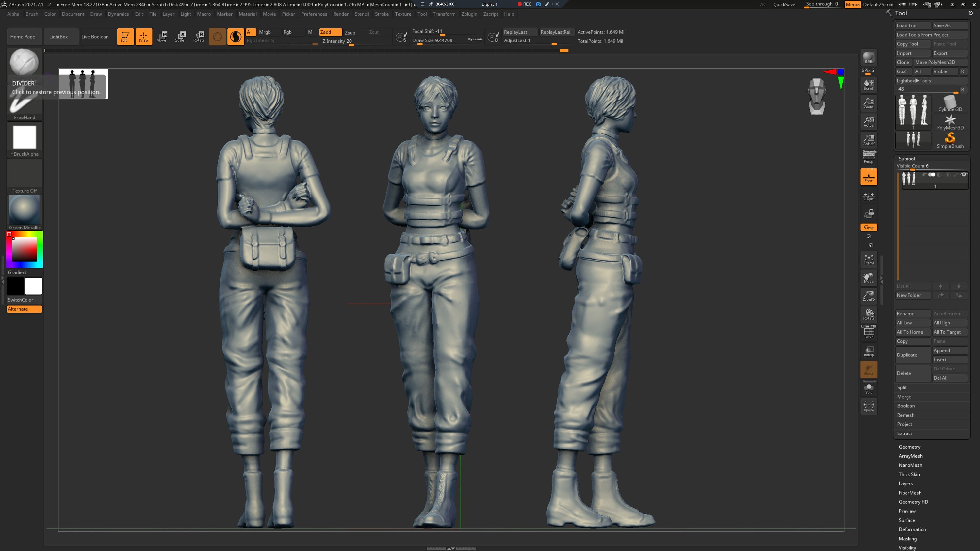Screen dimensions: 980x551
Task: Activate the Scale tool
Action: point(180,37)
